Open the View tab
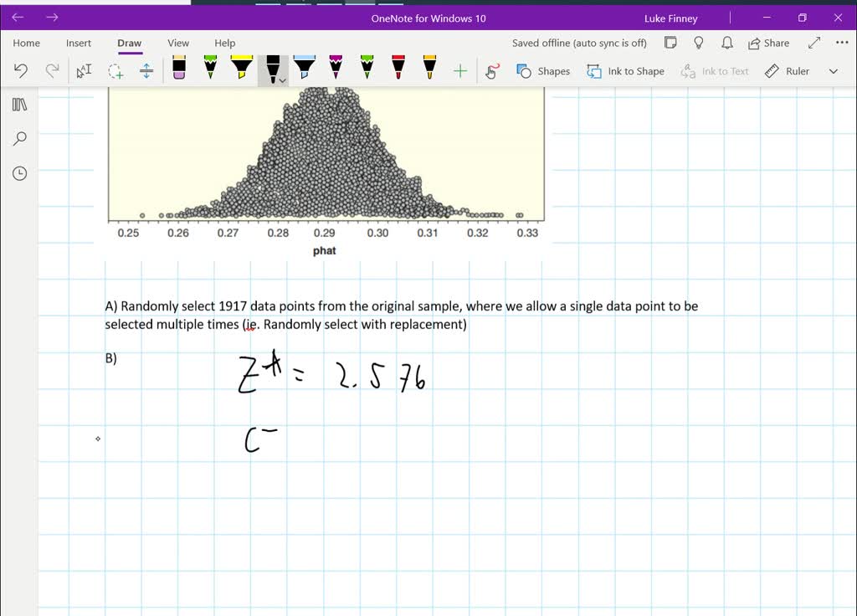This screenshot has height=616, width=857. [178, 43]
